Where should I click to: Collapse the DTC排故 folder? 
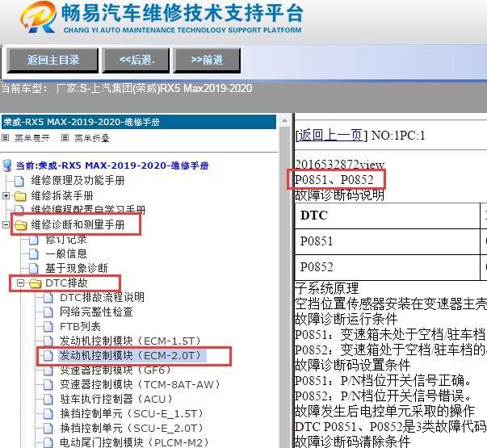coord(20,283)
